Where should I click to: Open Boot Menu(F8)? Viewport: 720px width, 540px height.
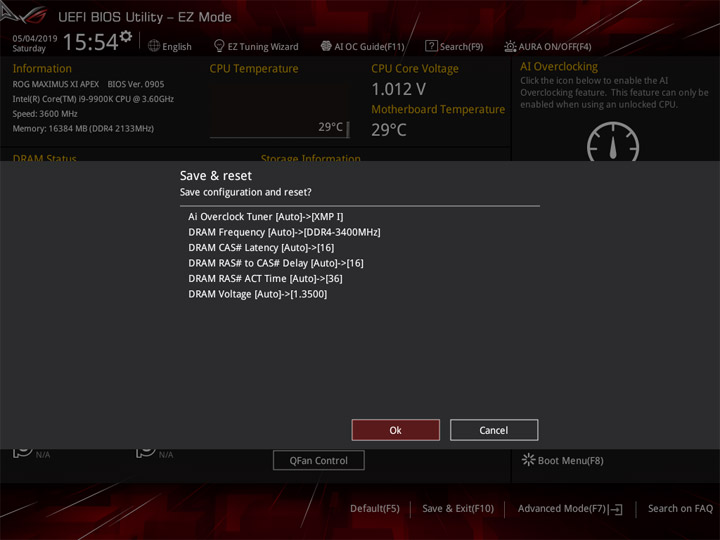(x=562, y=460)
